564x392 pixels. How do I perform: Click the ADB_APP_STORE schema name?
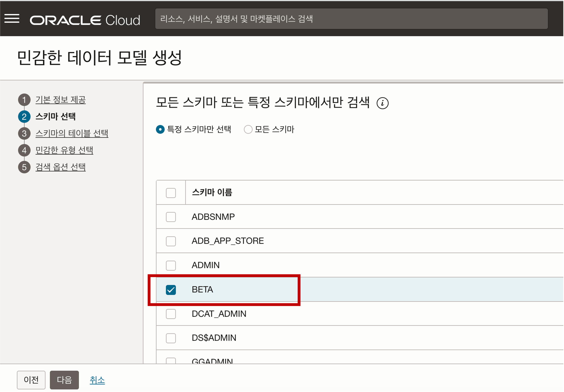[x=228, y=241]
